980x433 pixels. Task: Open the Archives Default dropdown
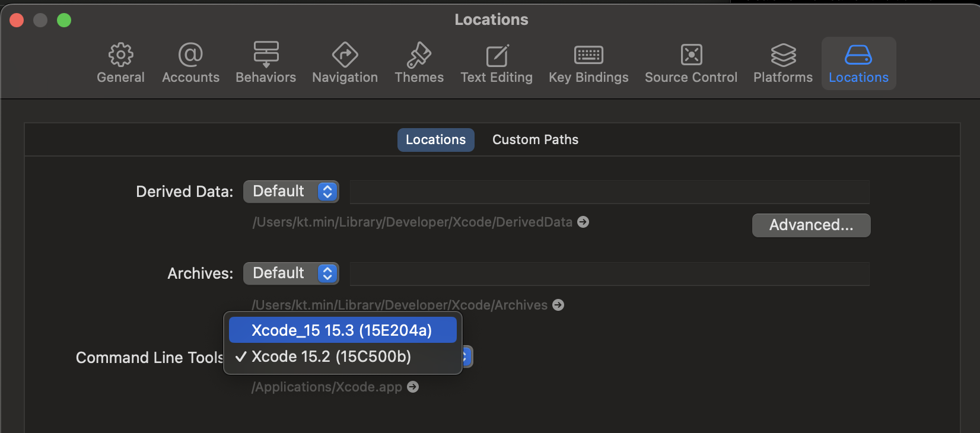point(291,273)
